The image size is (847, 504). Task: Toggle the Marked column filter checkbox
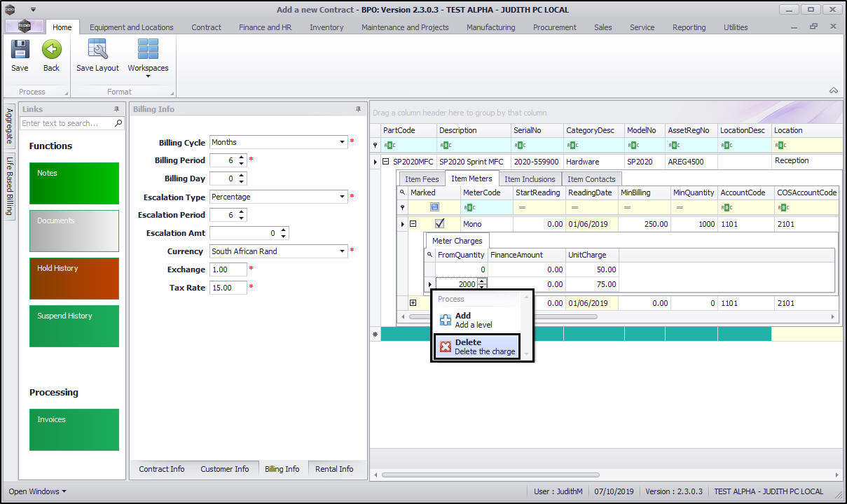pos(434,207)
